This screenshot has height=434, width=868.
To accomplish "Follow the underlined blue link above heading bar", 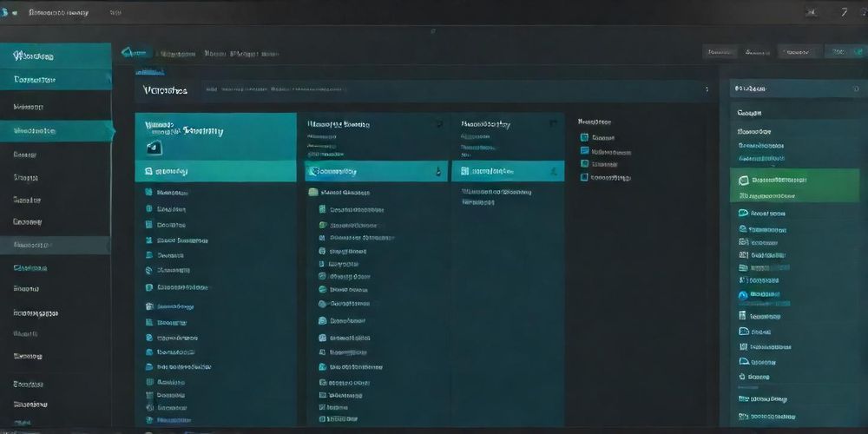I will [150, 72].
